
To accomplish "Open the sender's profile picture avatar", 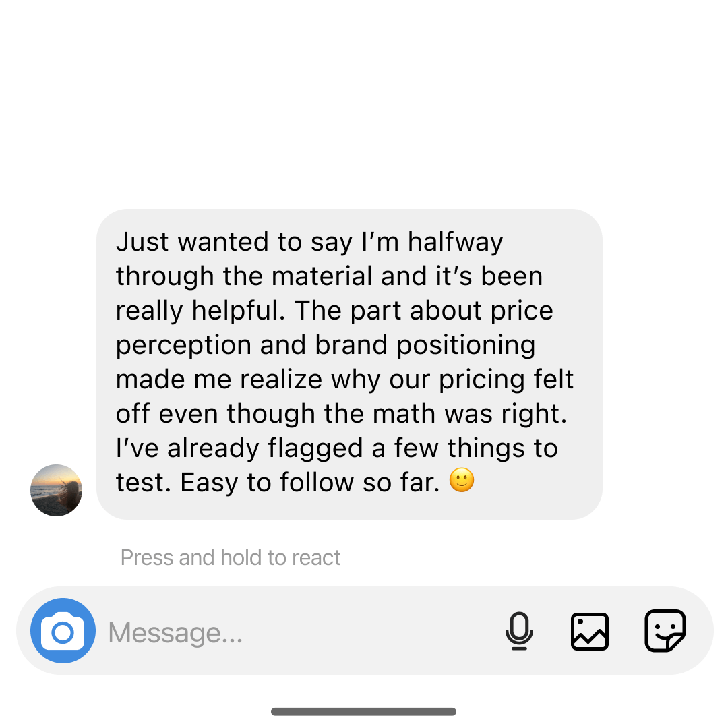I will tap(57, 490).
